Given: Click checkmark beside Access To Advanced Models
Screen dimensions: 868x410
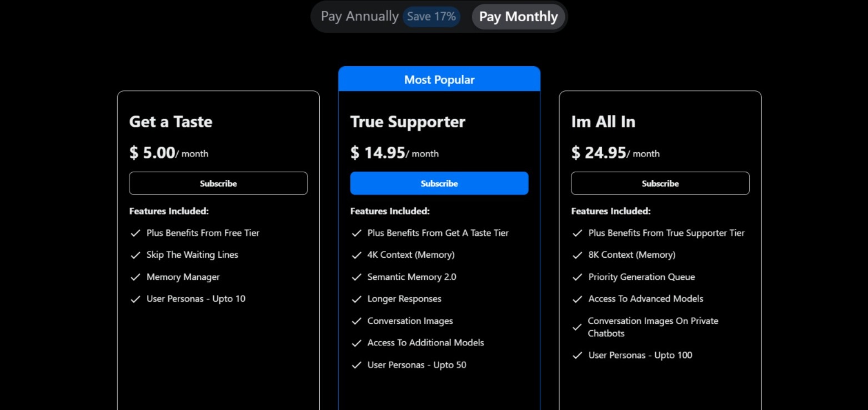Looking at the screenshot, I should pyautogui.click(x=577, y=299).
